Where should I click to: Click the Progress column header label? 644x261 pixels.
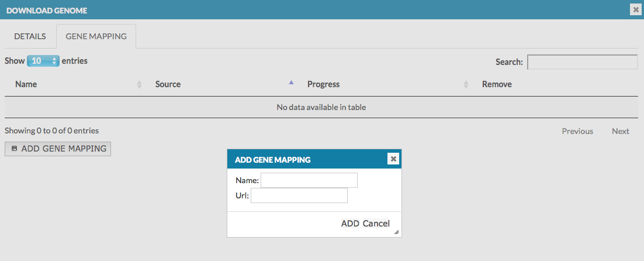323,84
